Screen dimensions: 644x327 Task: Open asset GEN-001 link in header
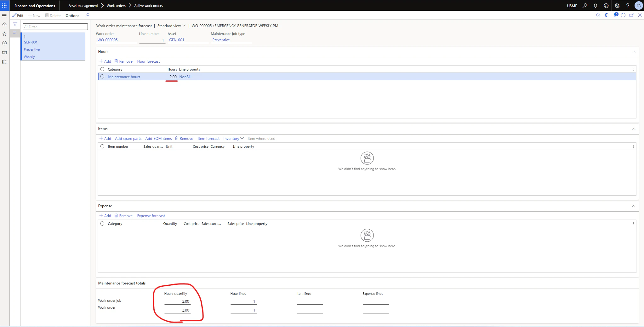177,40
